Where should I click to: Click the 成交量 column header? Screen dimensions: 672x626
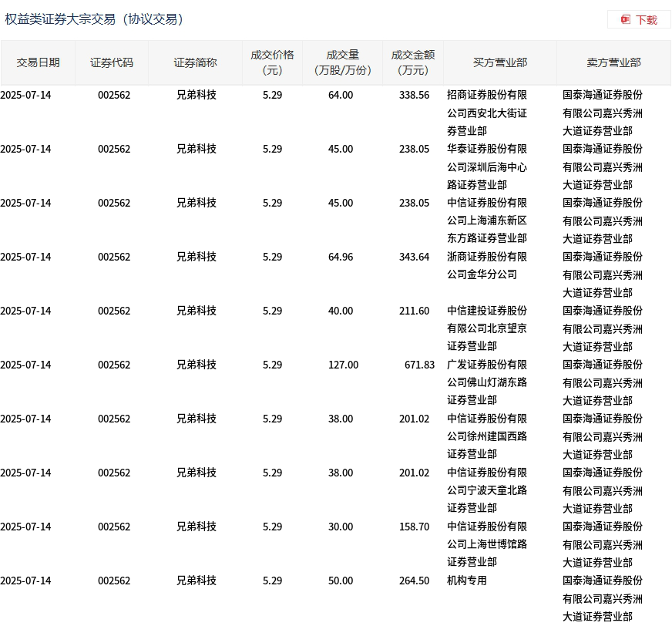click(343, 62)
